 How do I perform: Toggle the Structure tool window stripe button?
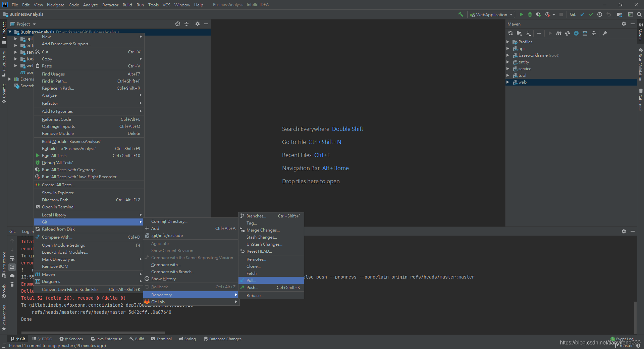(4, 64)
